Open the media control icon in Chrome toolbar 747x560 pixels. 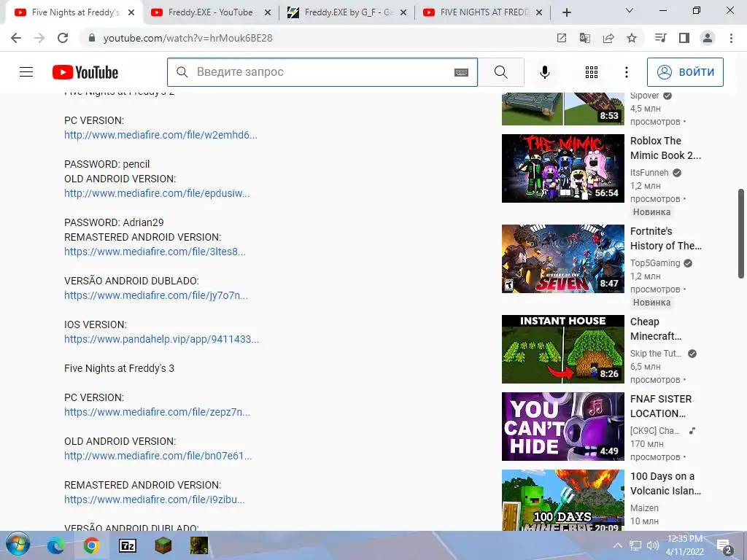(x=661, y=38)
